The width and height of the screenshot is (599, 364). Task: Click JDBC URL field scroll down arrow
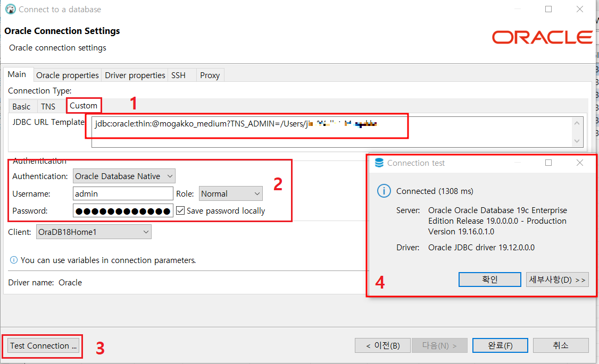pyautogui.click(x=577, y=141)
